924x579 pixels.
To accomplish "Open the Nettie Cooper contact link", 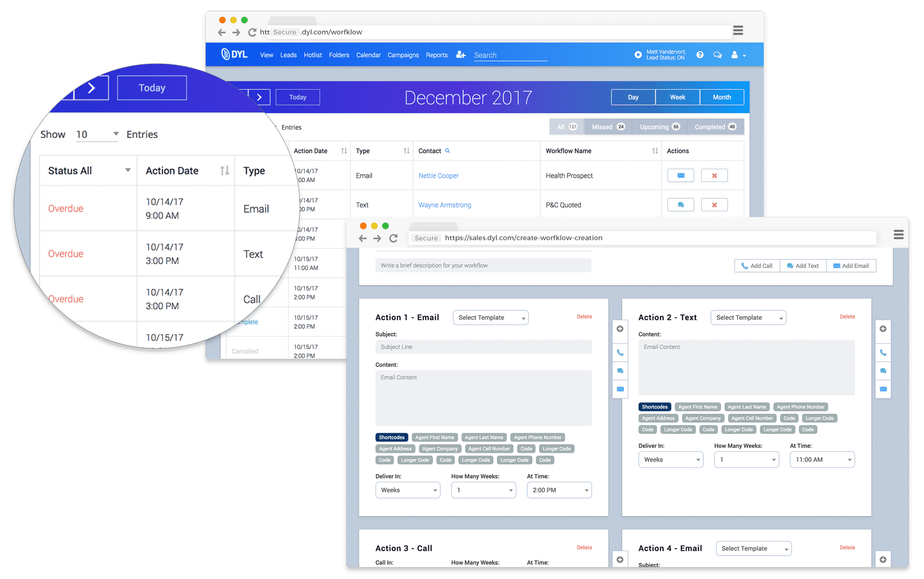I will [x=438, y=176].
